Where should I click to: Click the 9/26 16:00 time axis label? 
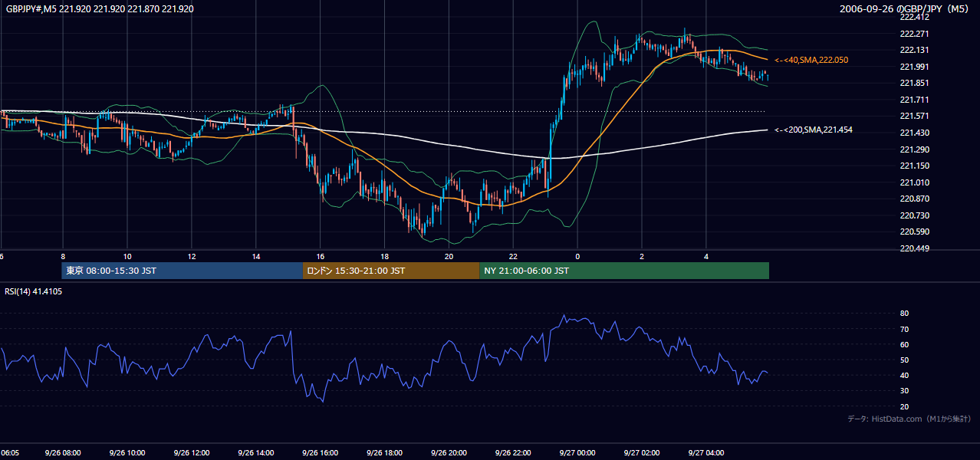point(320,453)
